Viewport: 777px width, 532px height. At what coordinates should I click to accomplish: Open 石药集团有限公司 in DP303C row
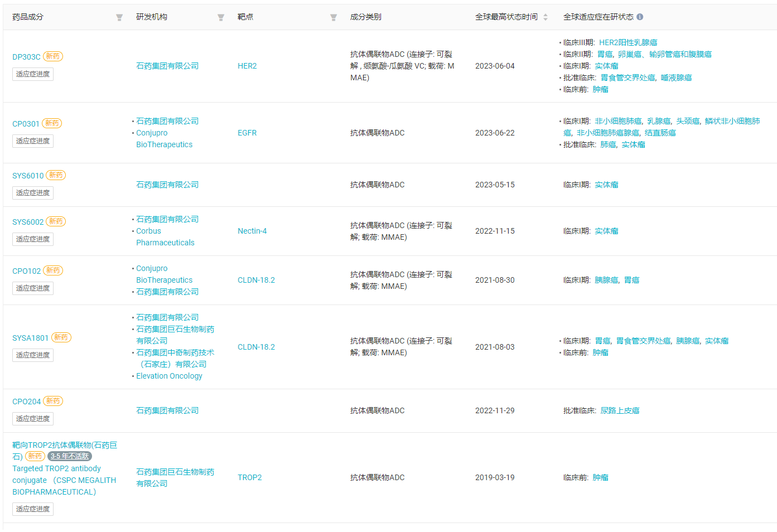click(167, 66)
